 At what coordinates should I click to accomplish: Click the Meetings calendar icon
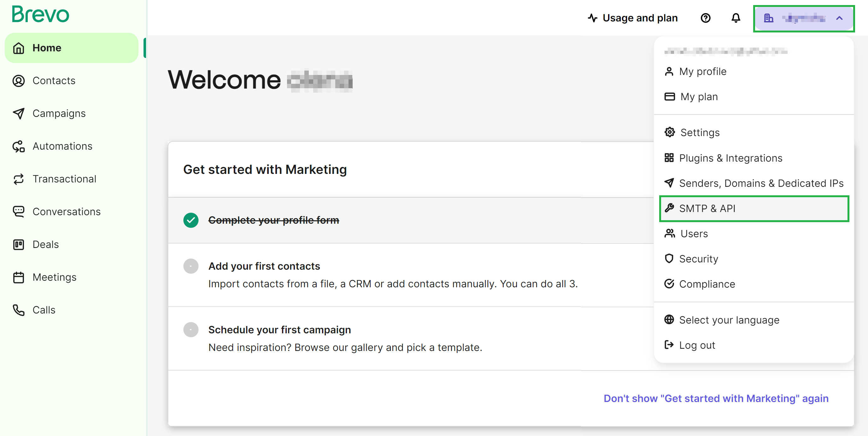coord(19,277)
